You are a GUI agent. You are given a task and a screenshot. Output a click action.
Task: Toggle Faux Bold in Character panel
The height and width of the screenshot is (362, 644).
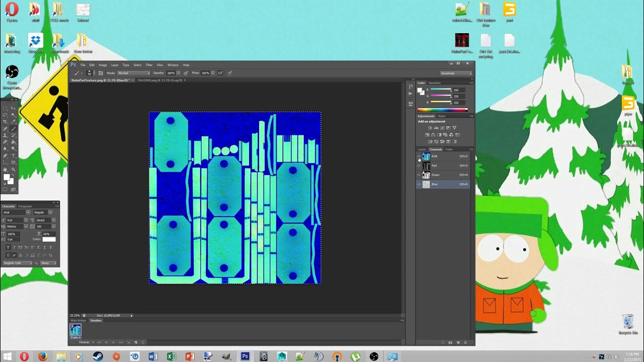[8, 247]
